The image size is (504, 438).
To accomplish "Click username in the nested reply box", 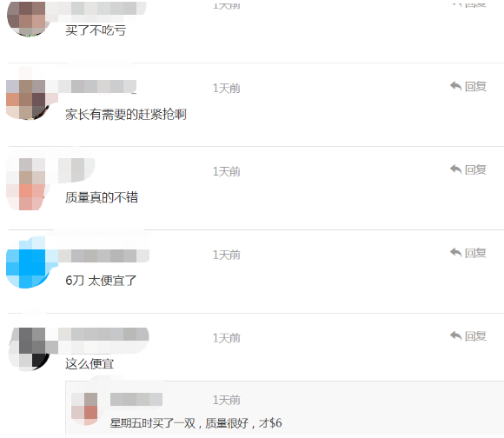I will click(x=136, y=400).
